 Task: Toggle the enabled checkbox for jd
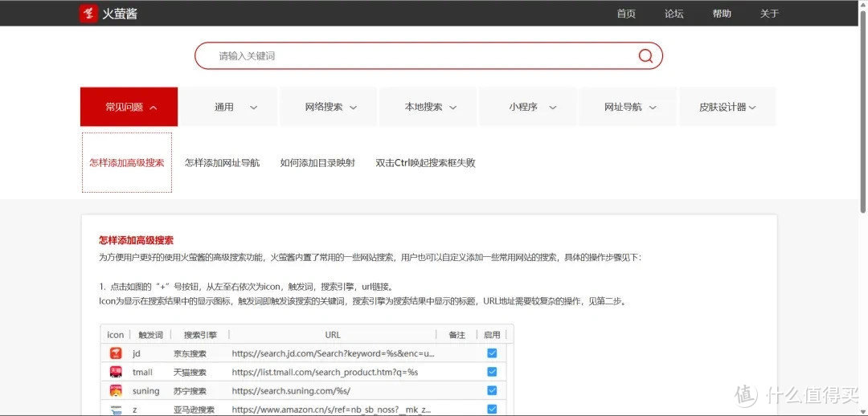pyautogui.click(x=492, y=353)
